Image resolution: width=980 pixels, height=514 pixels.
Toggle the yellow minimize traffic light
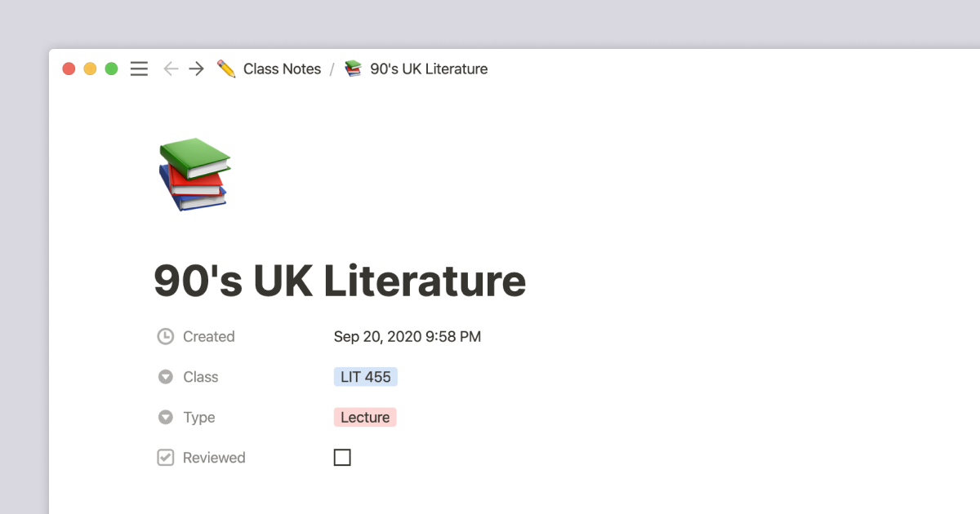pyautogui.click(x=90, y=69)
